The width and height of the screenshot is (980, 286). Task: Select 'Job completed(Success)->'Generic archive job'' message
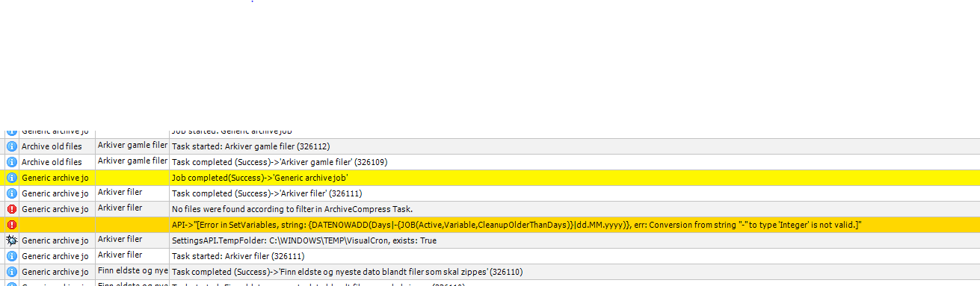260,178
